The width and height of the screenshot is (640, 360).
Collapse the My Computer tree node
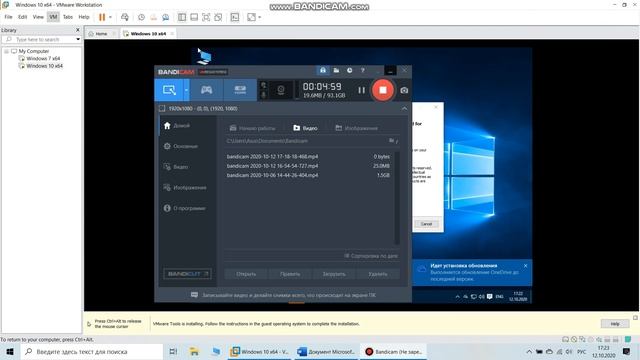(6, 51)
